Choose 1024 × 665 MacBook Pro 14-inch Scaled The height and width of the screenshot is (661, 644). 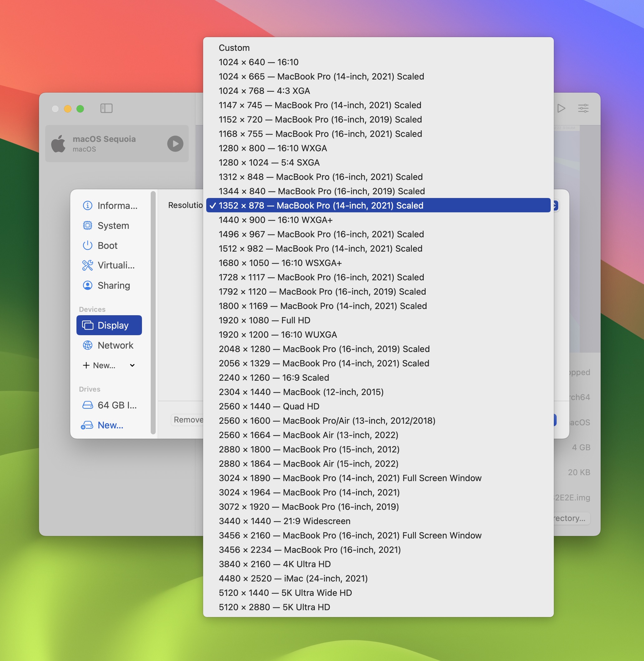tap(378, 77)
